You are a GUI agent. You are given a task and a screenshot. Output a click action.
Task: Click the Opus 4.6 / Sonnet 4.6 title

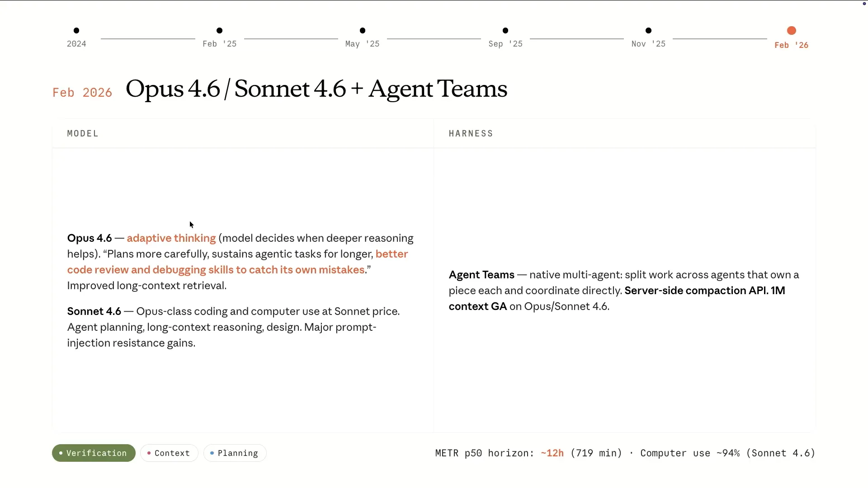tap(316, 89)
